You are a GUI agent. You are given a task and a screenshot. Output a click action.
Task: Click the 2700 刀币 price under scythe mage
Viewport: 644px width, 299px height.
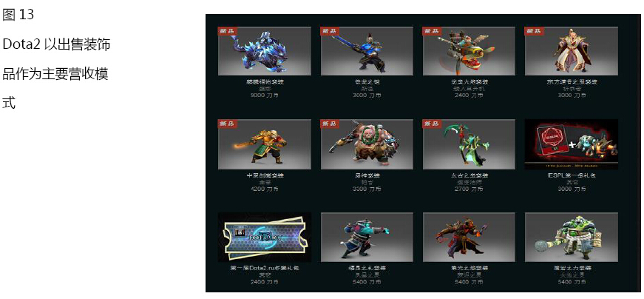[x=469, y=189]
